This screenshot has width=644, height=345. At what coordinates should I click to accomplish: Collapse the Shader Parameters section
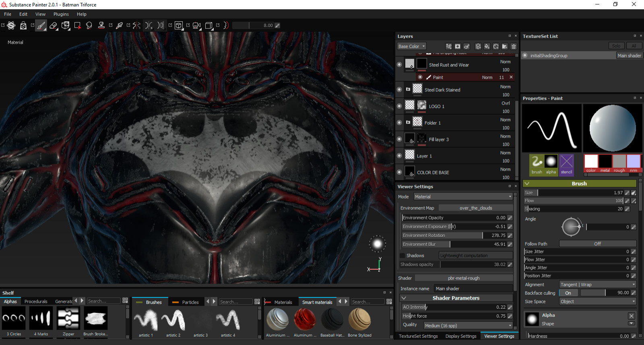click(x=404, y=298)
